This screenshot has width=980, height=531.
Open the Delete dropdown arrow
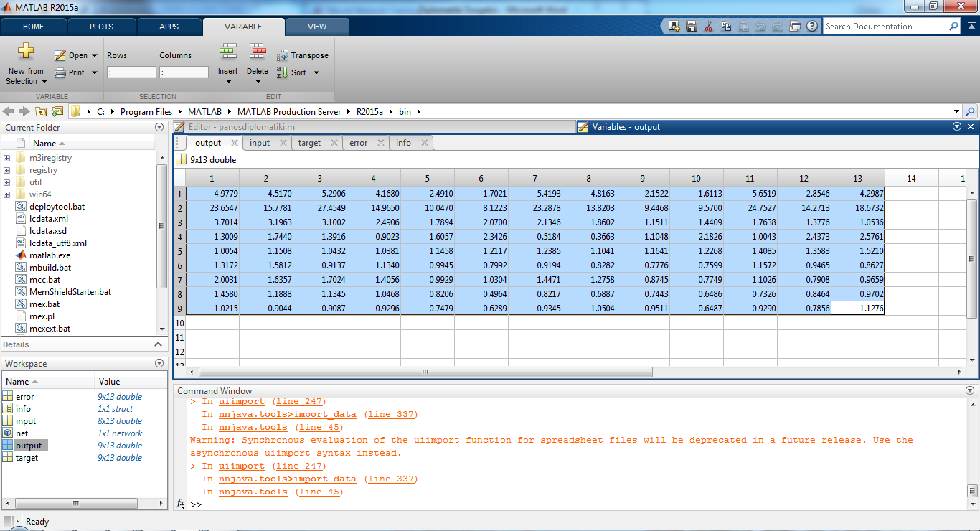[x=257, y=81]
